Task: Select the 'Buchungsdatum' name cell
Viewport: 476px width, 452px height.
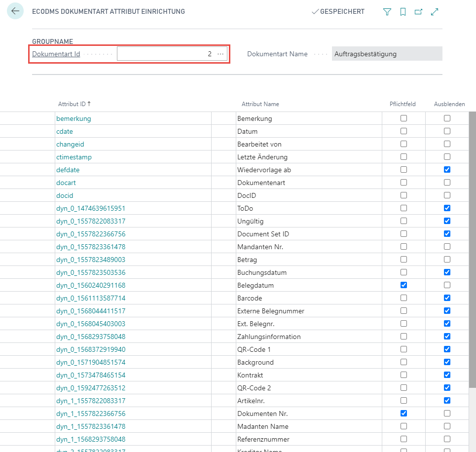Action: tap(309, 272)
